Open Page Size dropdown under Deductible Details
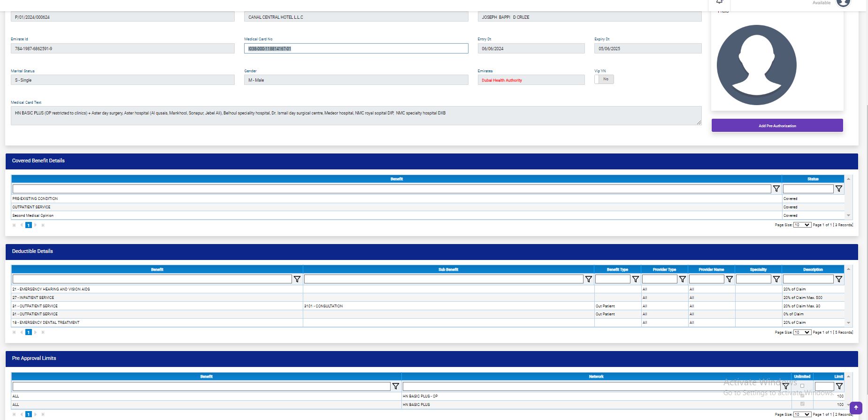This screenshot has height=420, width=868. [802, 332]
